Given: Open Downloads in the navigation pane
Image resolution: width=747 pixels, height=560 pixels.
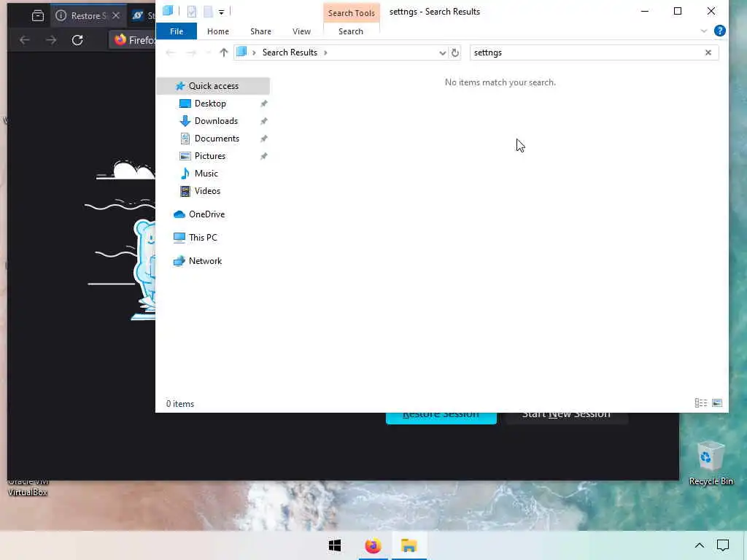Looking at the screenshot, I should point(216,121).
